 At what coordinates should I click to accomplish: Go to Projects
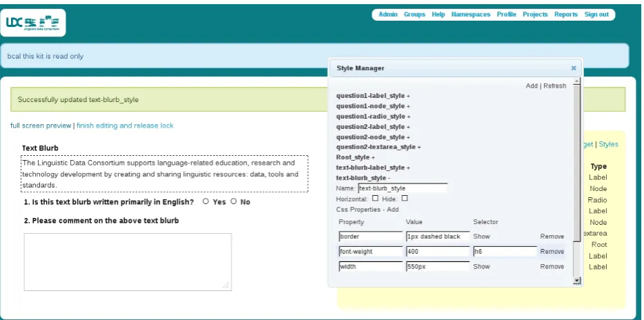point(535,14)
